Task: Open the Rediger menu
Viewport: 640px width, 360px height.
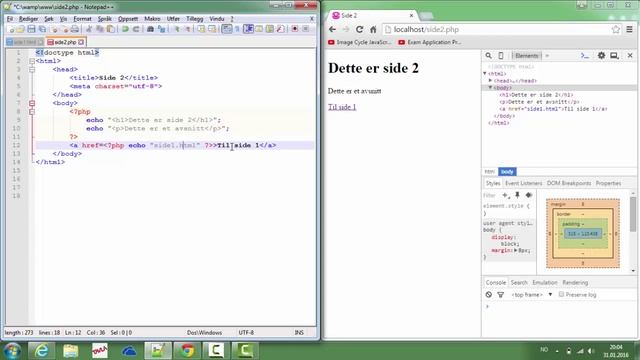Action: click(x=28, y=19)
